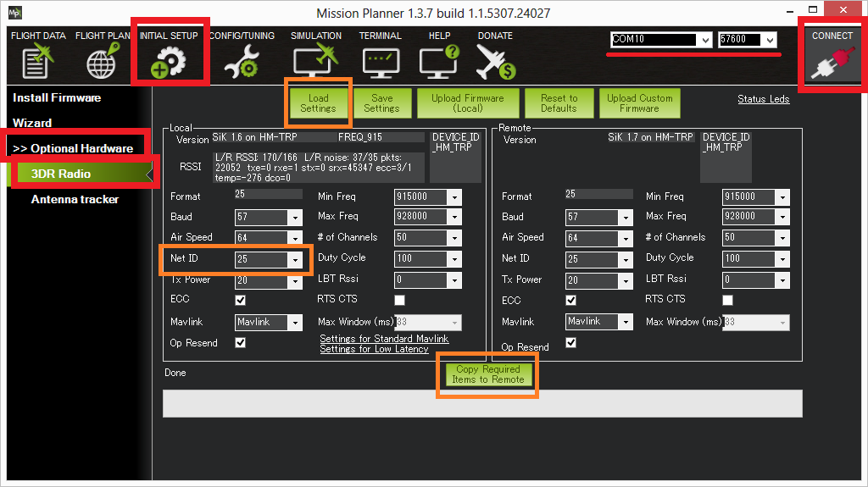Viewport: 868px width, 487px height.
Task: Click the Connect plug icon
Action: click(832, 63)
